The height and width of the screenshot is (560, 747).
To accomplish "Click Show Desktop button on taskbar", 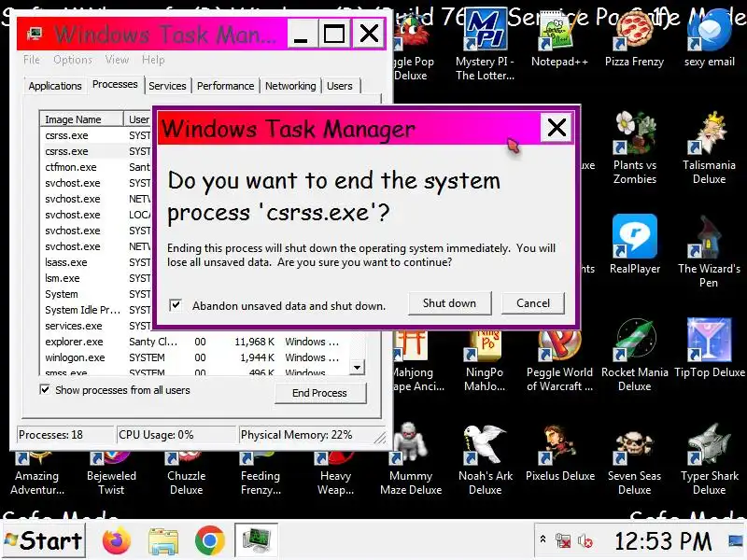I will click(736, 540).
